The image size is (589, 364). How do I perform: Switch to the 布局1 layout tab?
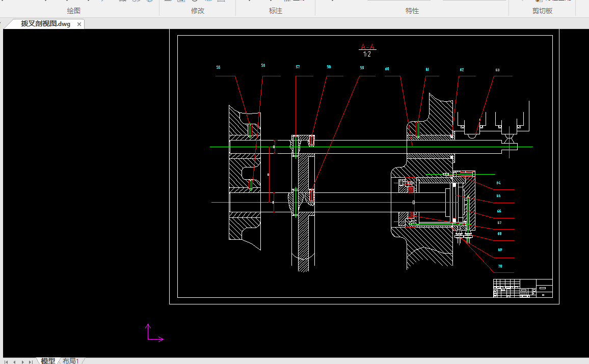pyautogui.click(x=71, y=360)
